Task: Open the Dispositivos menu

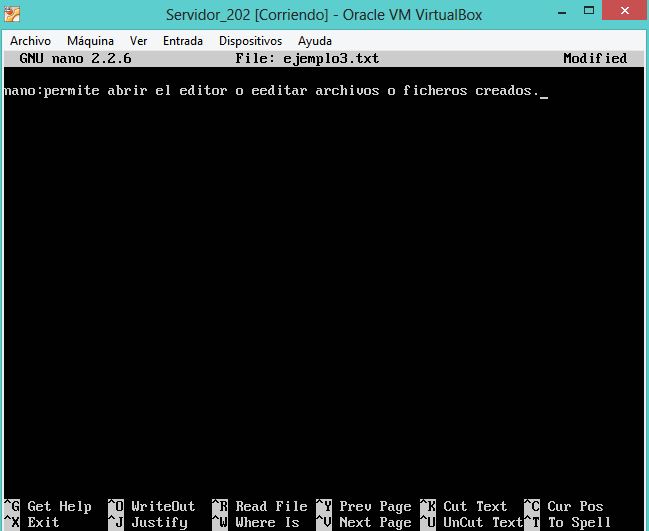Action: [250, 41]
